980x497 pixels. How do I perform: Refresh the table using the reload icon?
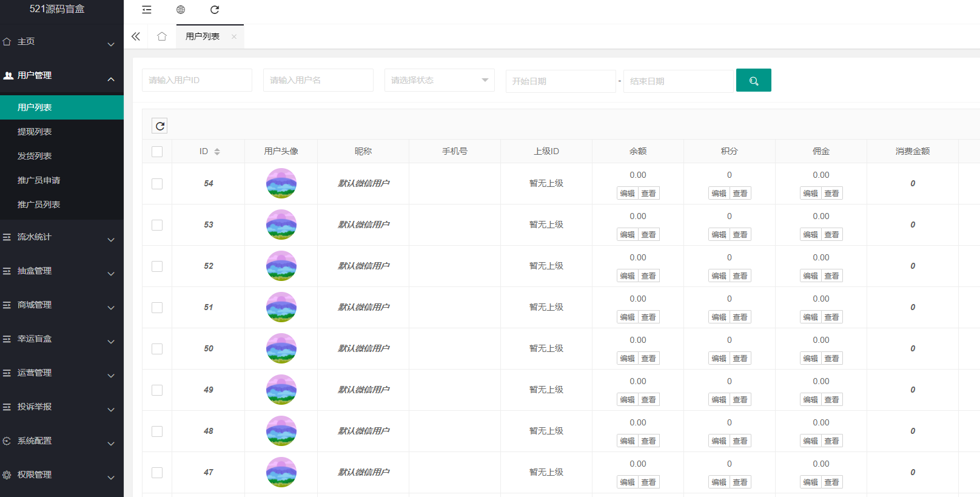[159, 126]
